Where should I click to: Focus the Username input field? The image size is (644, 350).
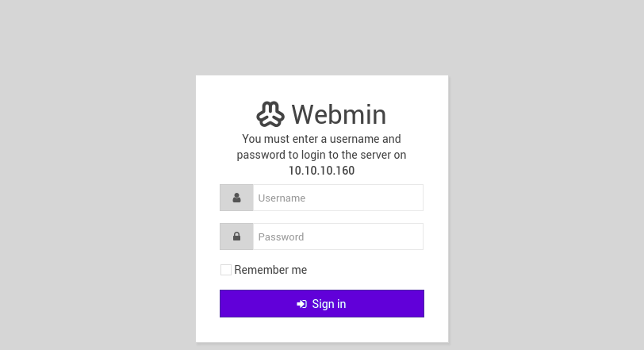click(338, 198)
